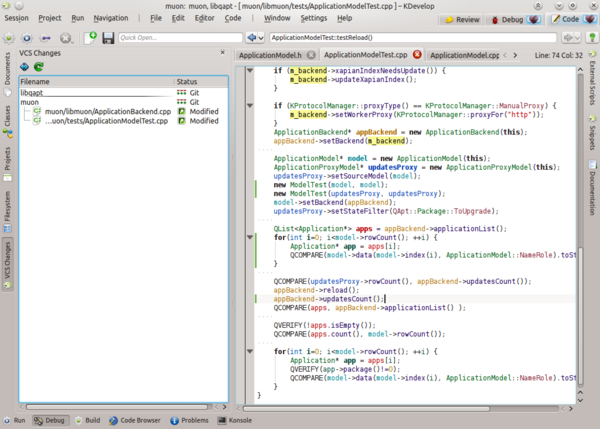
Task: Toggle the Documents side panel
Action: (7, 68)
